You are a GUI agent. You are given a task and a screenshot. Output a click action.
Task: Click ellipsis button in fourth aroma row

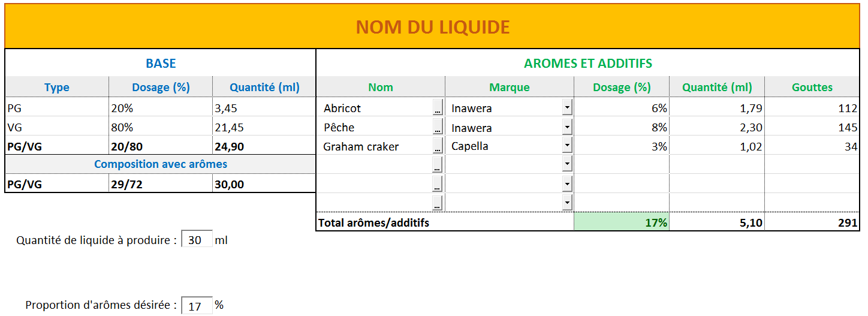coord(438,164)
